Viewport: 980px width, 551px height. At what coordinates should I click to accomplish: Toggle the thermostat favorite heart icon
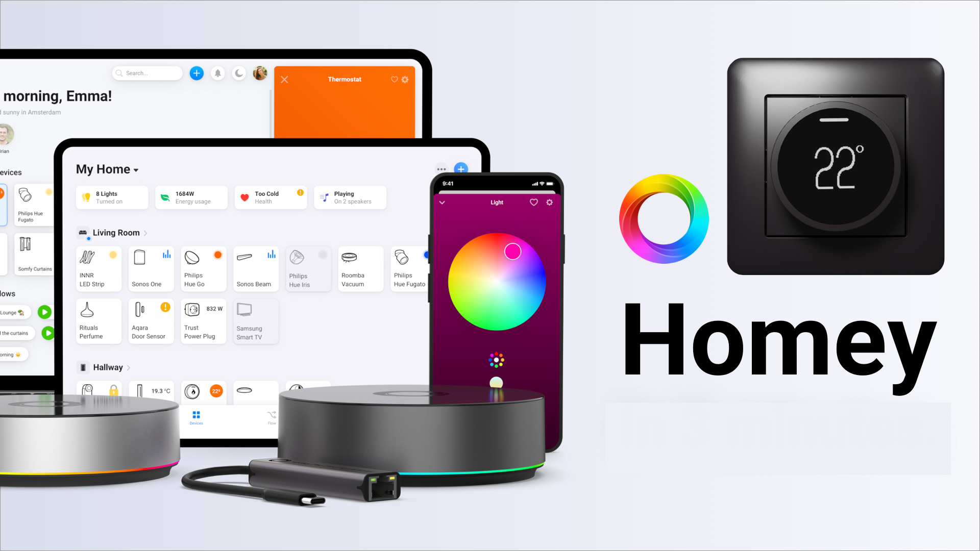pyautogui.click(x=390, y=80)
